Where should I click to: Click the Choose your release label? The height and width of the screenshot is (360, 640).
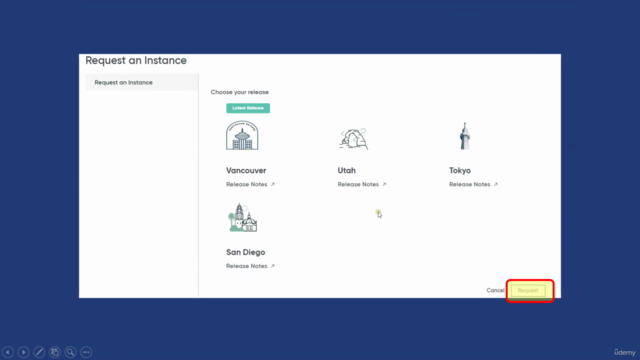pyautogui.click(x=240, y=92)
